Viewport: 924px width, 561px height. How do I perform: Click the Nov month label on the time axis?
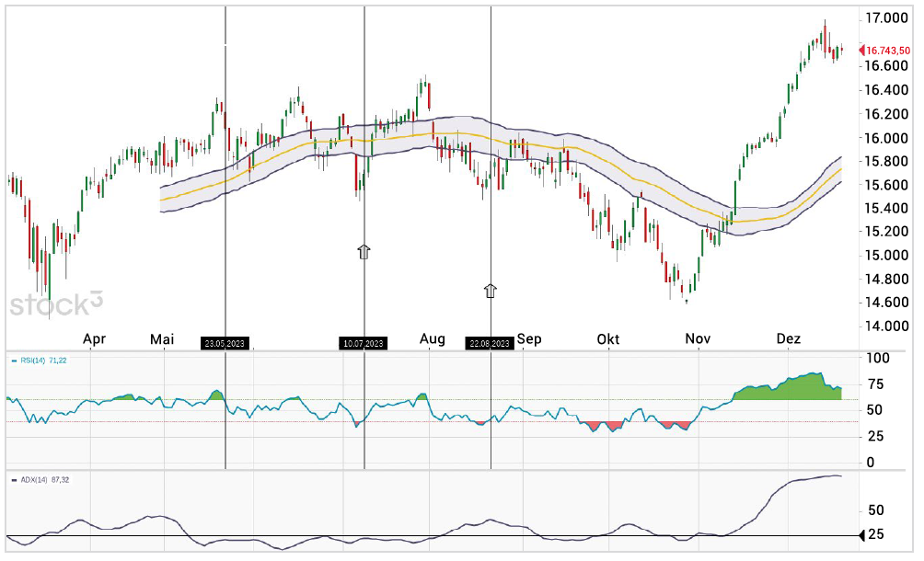(x=698, y=339)
